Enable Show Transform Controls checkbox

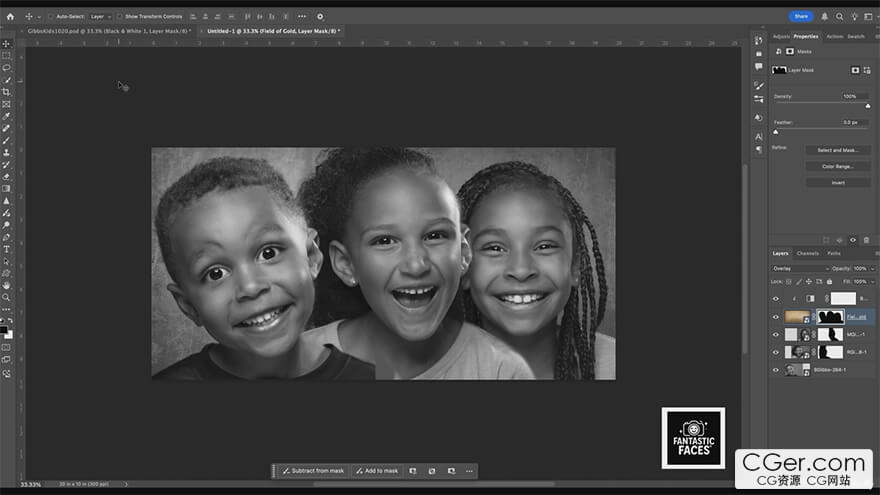pos(120,16)
